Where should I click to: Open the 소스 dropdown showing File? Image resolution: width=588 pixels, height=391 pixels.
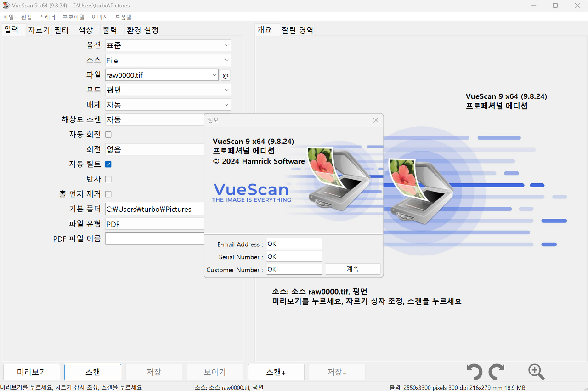(168, 60)
